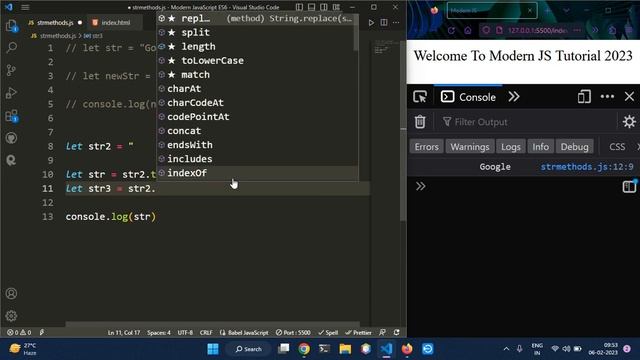Viewport: 640px width, 360px height.
Task: Open editor More Actions ellipsis
Action: click(x=396, y=22)
